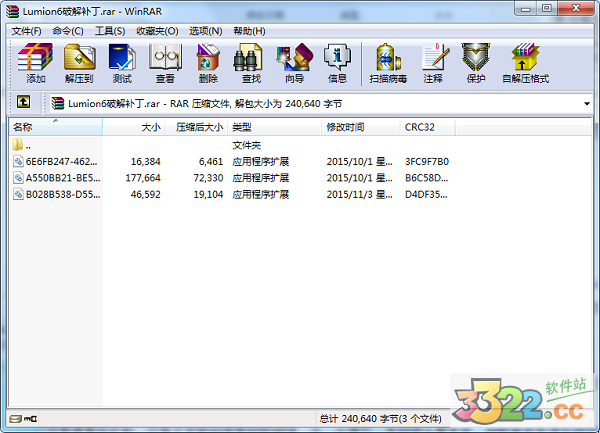Click CRC32 value D4DF35...
600x433 pixels.
click(426, 194)
